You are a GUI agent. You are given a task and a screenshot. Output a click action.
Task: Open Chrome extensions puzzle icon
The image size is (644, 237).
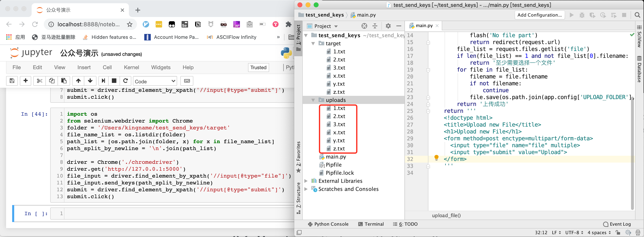point(289,24)
